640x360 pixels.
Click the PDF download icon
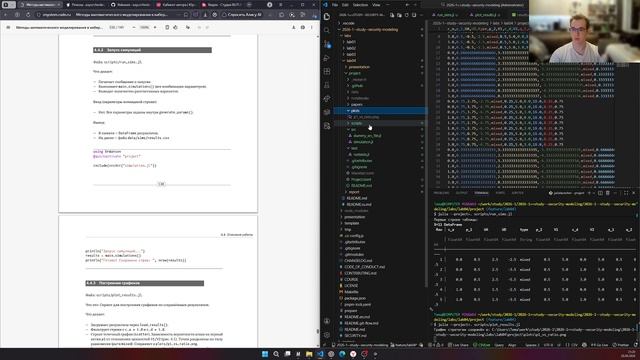[x=293, y=27]
